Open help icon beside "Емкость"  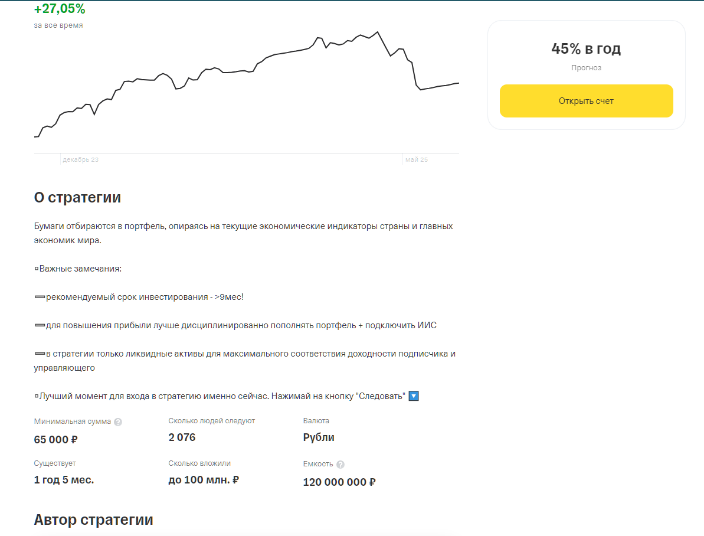341,465
